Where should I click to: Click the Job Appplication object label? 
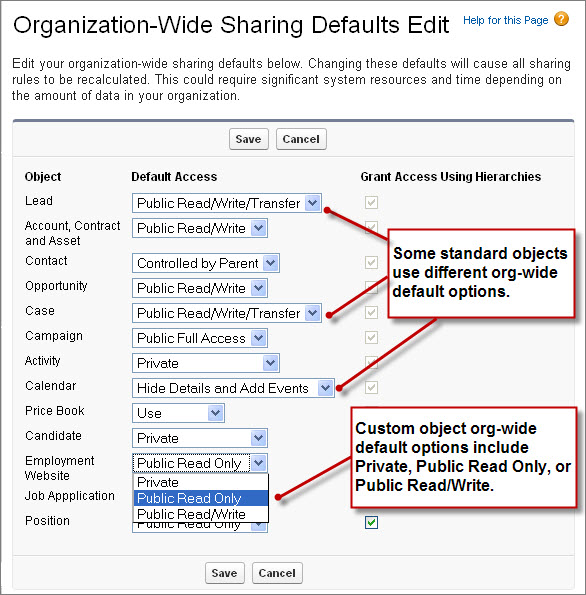pyautogui.click(x=70, y=496)
